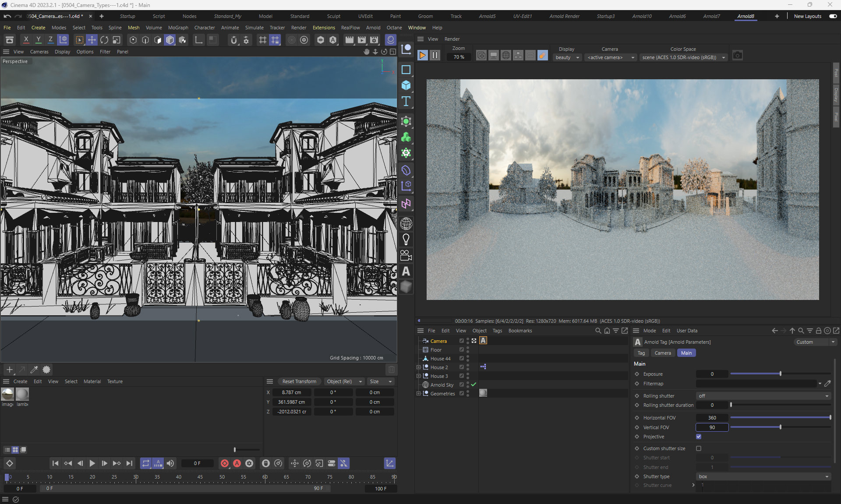Click the record active objects keyframe button
Screen dimensions: 841x504
coord(225,463)
